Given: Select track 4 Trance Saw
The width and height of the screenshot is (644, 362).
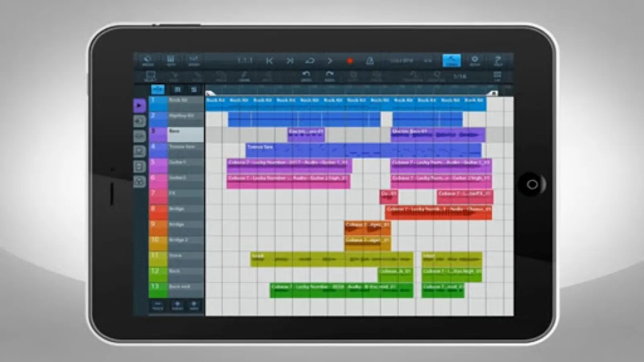Looking at the screenshot, I should pyautogui.click(x=186, y=150).
